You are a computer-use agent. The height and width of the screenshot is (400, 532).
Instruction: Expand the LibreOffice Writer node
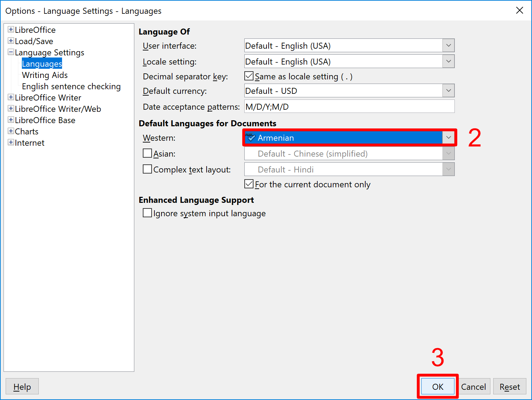point(11,97)
